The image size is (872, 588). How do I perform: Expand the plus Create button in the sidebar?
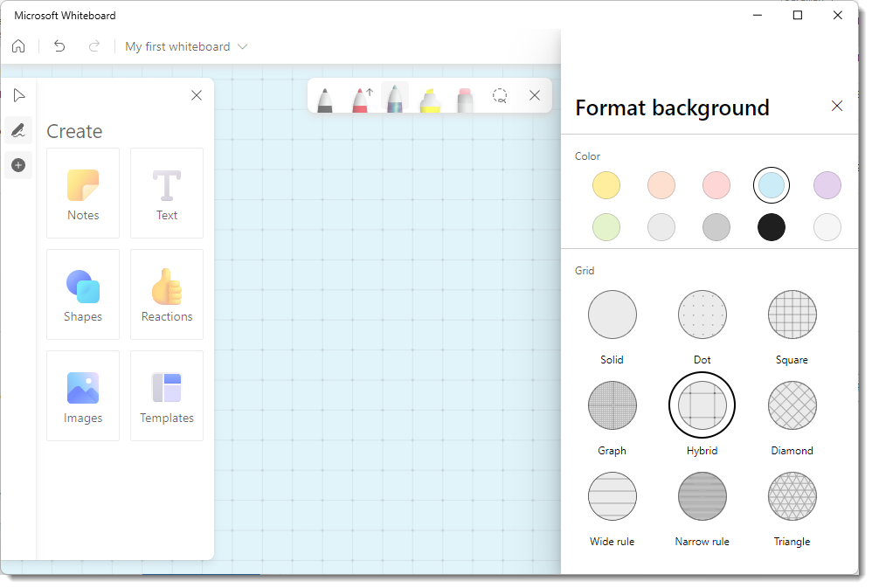[x=18, y=165]
